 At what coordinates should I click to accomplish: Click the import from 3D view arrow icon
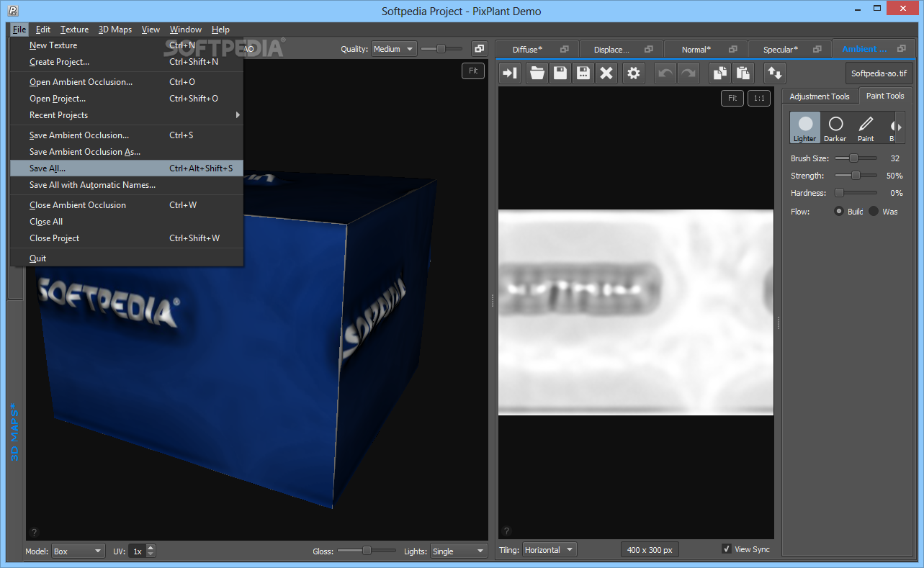click(511, 73)
